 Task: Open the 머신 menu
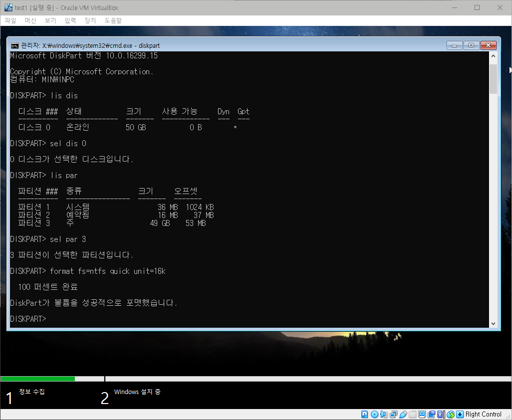click(x=30, y=20)
